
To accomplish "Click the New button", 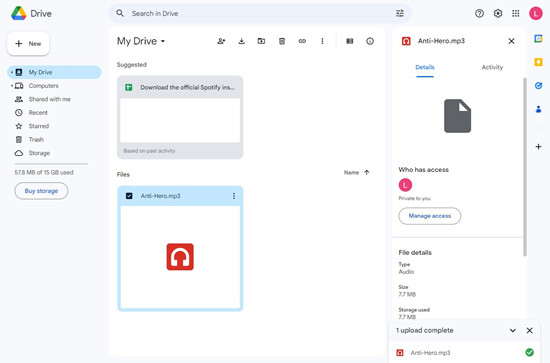I will 28,43.
